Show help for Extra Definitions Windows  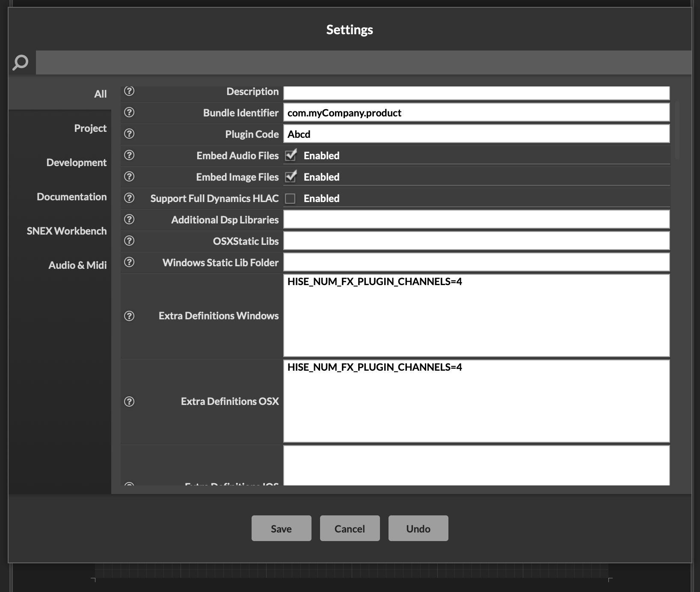129,316
